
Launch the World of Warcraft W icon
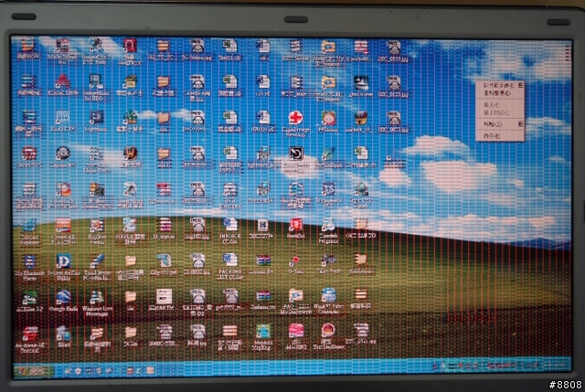tap(130, 154)
